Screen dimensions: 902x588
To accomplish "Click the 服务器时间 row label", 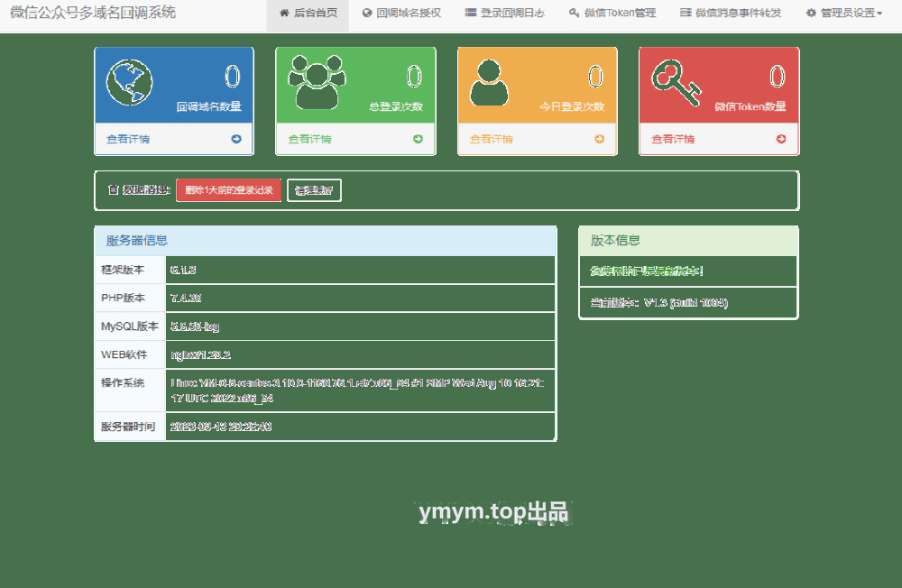I will [x=128, y=427].
